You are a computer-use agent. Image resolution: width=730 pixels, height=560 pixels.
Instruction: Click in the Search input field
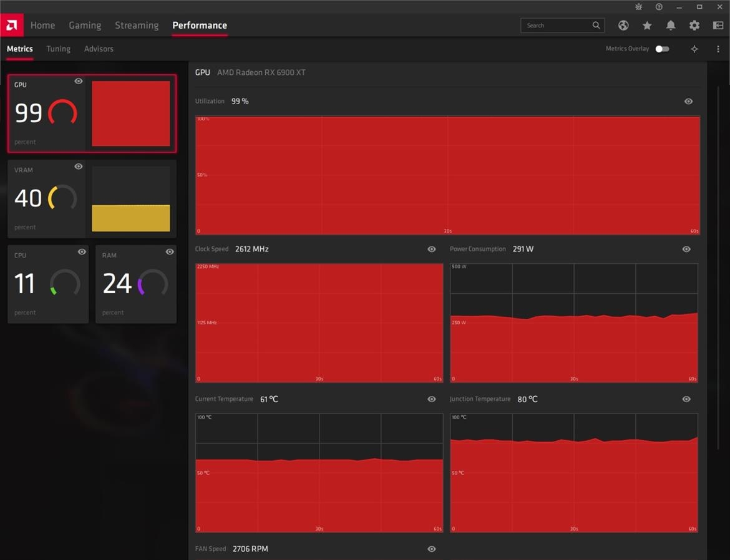click(x=555, y=26)
